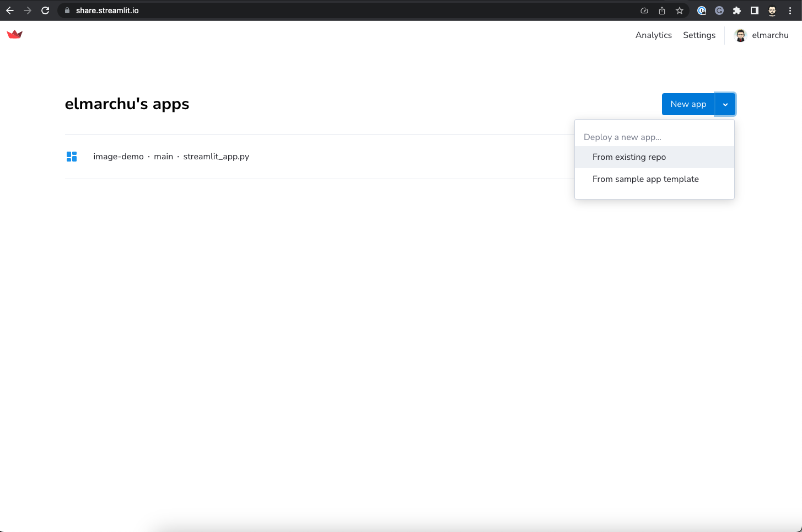The width and height of the screenshot is (802, 532).
Task: Open the image-demo app entry
Action: tap(119, 157)
